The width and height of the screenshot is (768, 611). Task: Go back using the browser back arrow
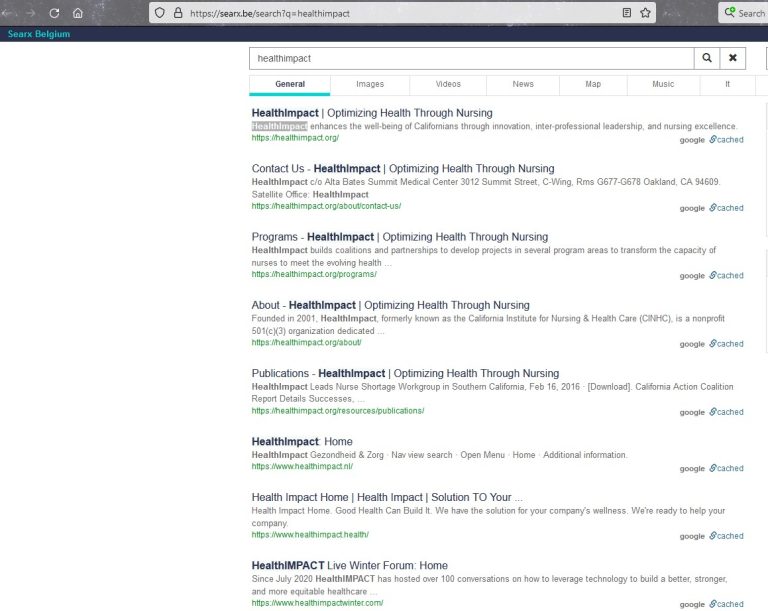click(8, 13)
